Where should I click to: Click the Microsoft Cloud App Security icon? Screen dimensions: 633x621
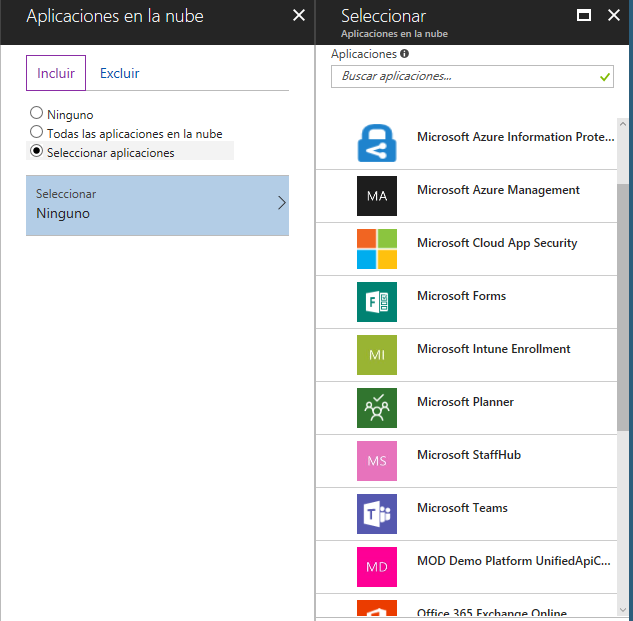377,249
